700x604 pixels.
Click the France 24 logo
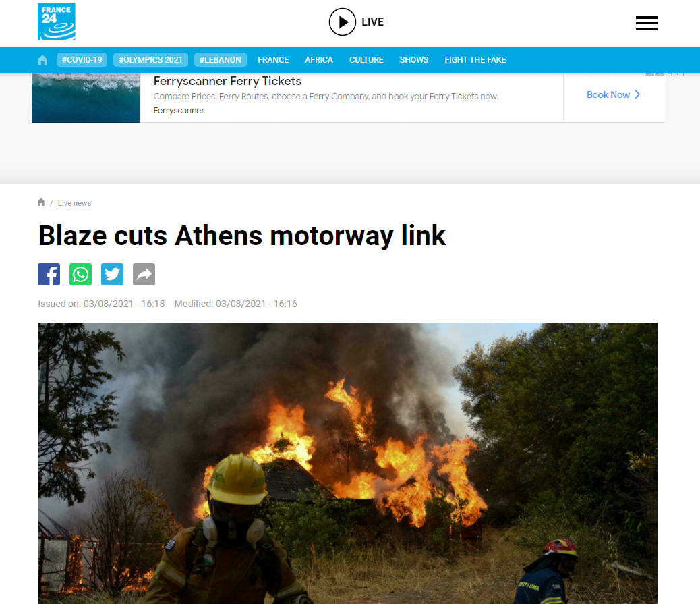point(56,22)
